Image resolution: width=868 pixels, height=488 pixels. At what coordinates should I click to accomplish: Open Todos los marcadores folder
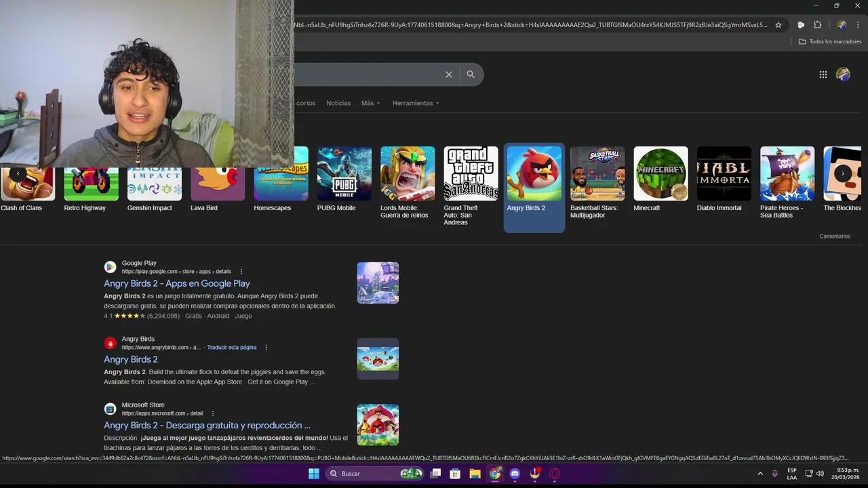pos(830,41)
